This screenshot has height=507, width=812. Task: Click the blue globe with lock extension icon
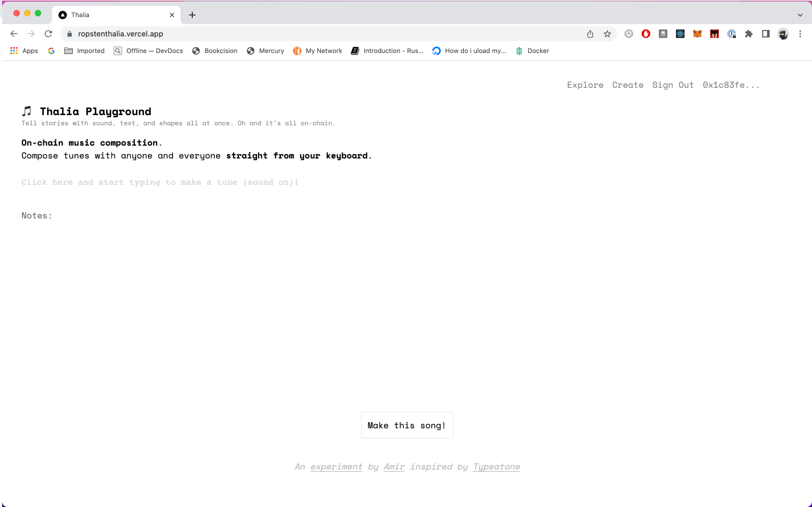pyautogui.click(x=732, y=34)
